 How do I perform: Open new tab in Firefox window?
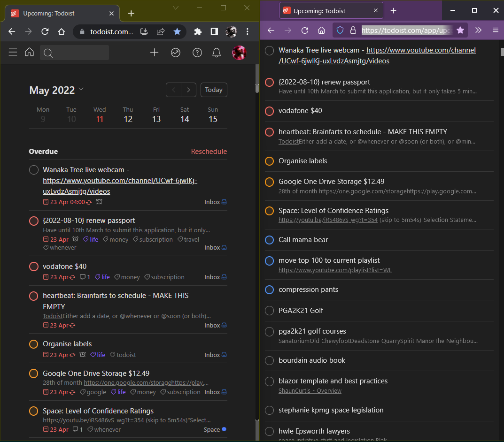point(394,11)
